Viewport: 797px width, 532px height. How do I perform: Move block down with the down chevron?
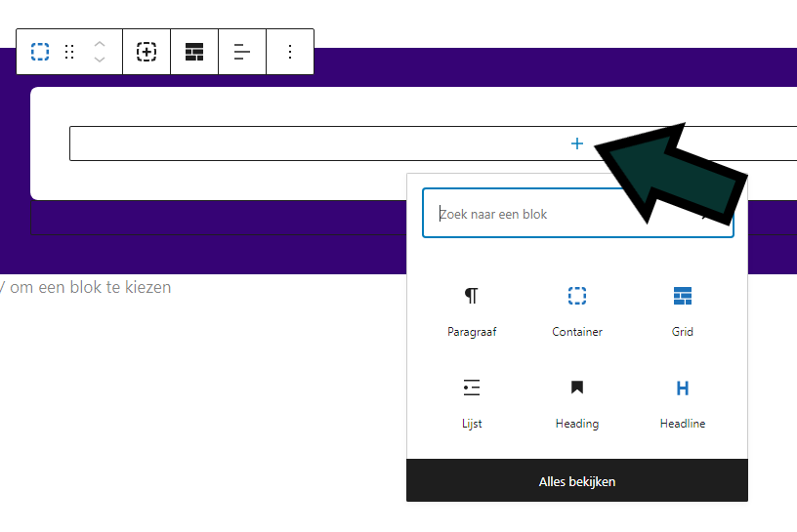[x=99, y=61]
